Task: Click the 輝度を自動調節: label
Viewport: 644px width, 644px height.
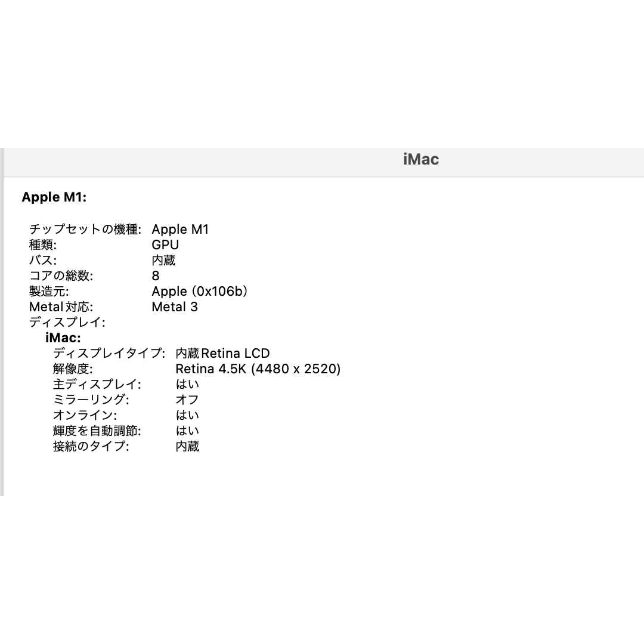Action: 97,431
